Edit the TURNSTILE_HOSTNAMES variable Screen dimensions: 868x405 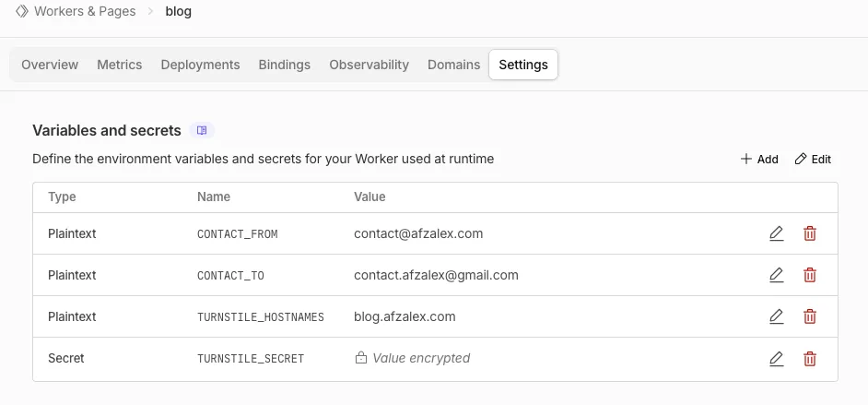point(777,317)
